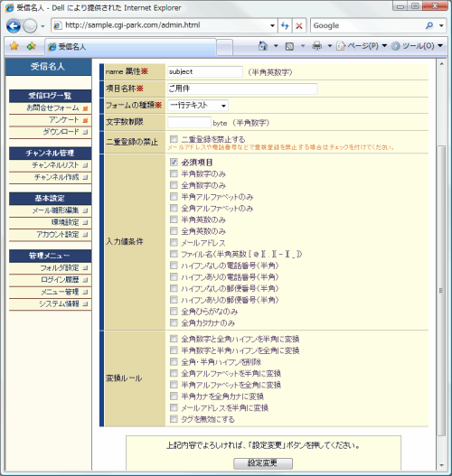This screenshot has height=476, width=452.
Task: Open お問合せフォーム sidebar link
Action: 52,107
